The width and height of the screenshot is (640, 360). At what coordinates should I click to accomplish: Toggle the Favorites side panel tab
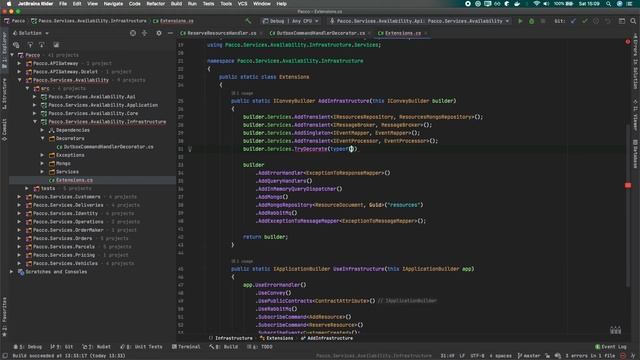click(x=4, y=316)
